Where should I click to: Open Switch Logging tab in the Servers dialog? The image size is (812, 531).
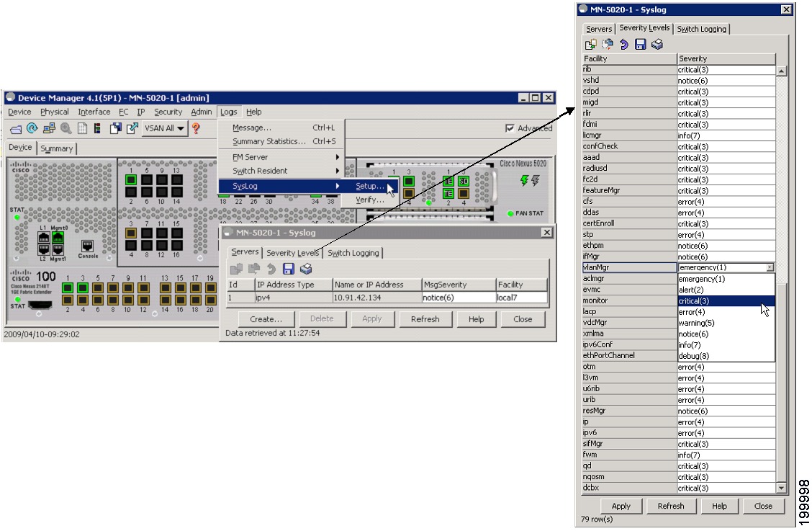tap(353, 253)
